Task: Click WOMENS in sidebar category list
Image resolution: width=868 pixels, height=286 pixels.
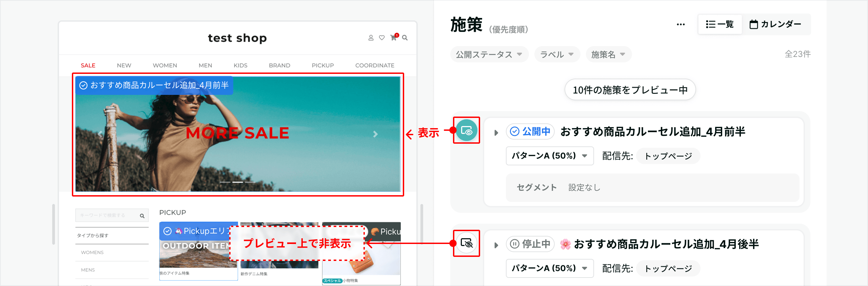Action: coord(92,252)
